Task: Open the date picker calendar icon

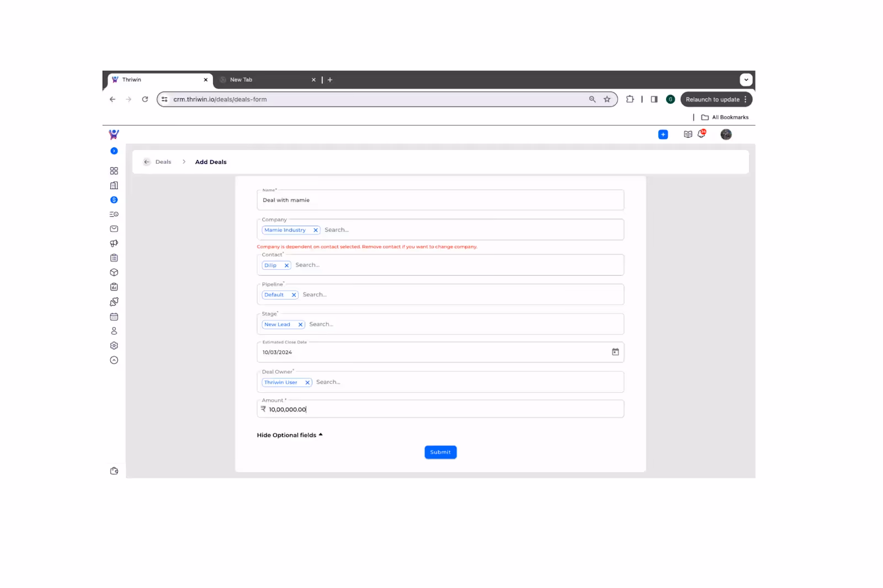Action: coord(615,352)
